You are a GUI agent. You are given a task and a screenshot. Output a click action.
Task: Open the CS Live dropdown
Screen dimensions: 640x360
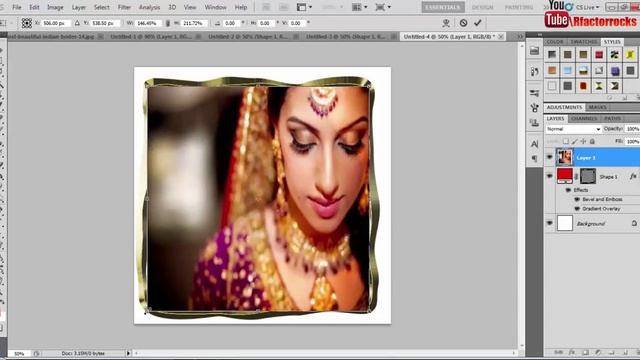point(587,7)
